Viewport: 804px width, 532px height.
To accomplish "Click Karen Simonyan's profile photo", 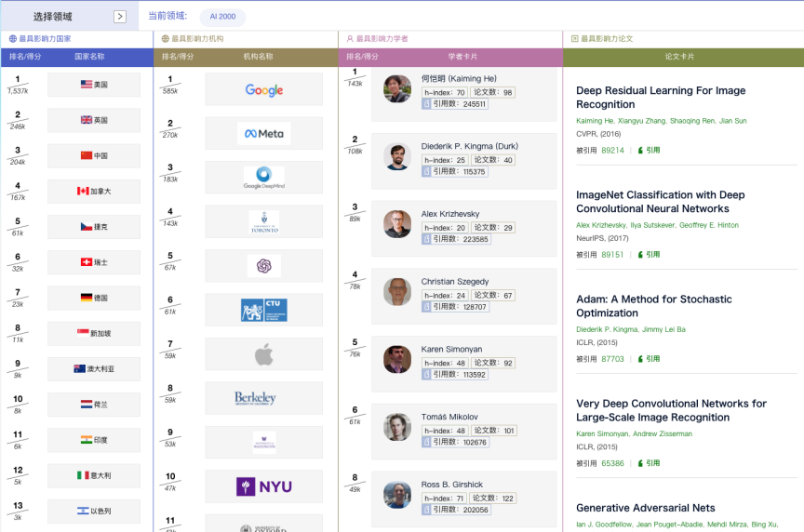I will [x=397, y=359].
